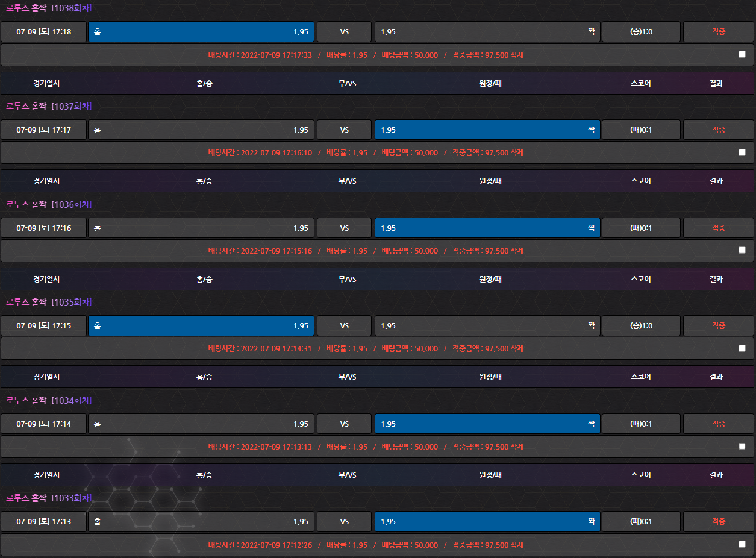756x558 pixels.
Task: Check the box for round 1036 bet
Action: point(742,250)
